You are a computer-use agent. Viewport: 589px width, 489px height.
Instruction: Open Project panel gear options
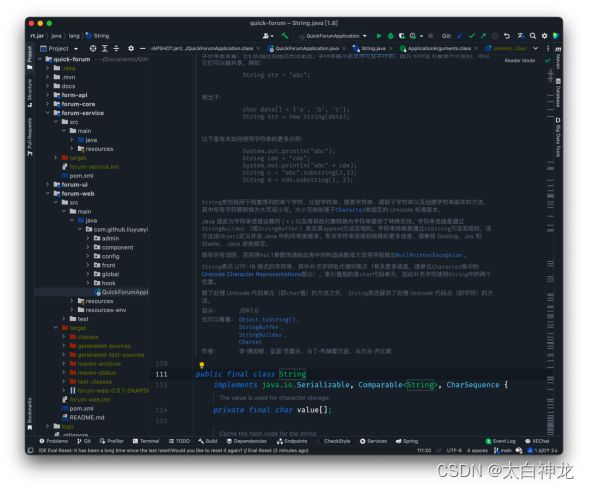click(x=131, y=48)
